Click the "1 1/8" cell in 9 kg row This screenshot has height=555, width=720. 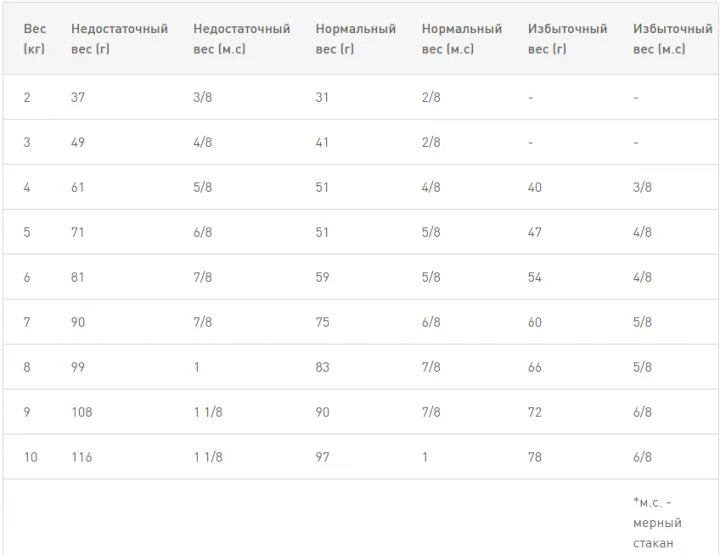point(209,412)
